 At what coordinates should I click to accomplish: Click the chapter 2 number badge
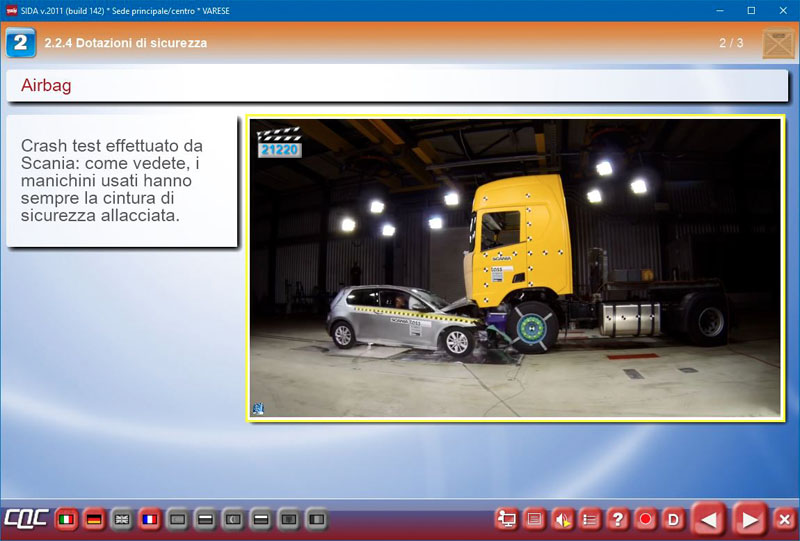(x=21, y=43)
